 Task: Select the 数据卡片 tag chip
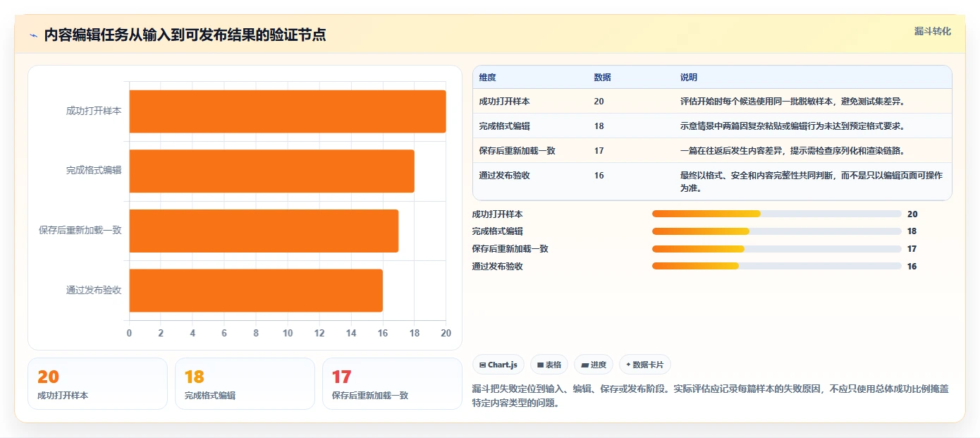point(645,365)
